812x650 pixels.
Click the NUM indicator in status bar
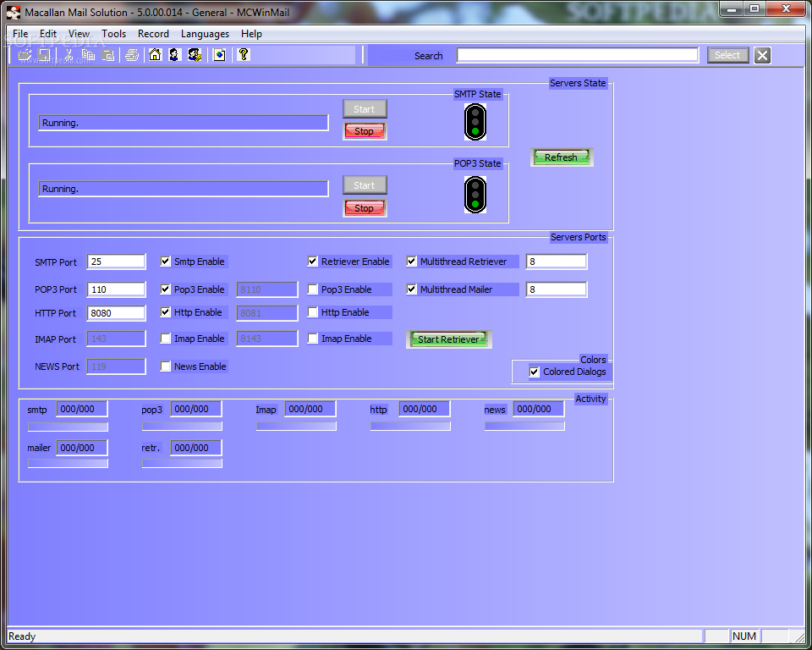744,636
